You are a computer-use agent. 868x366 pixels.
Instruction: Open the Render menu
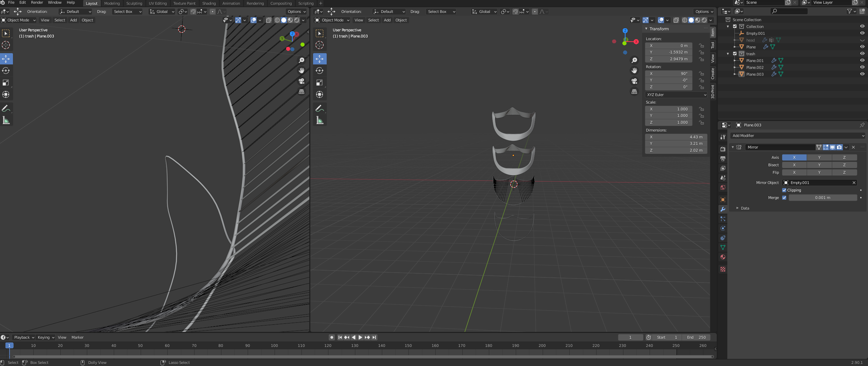click(37, 3)
